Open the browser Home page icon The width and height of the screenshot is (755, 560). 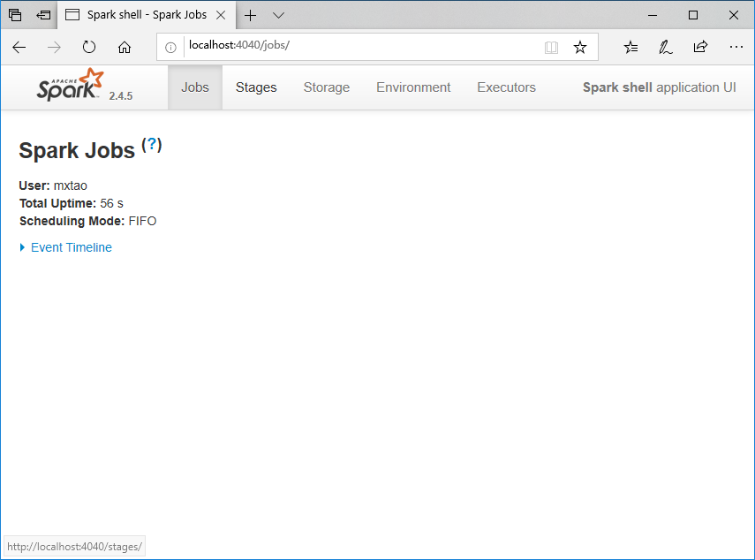(x=124, y=48)
